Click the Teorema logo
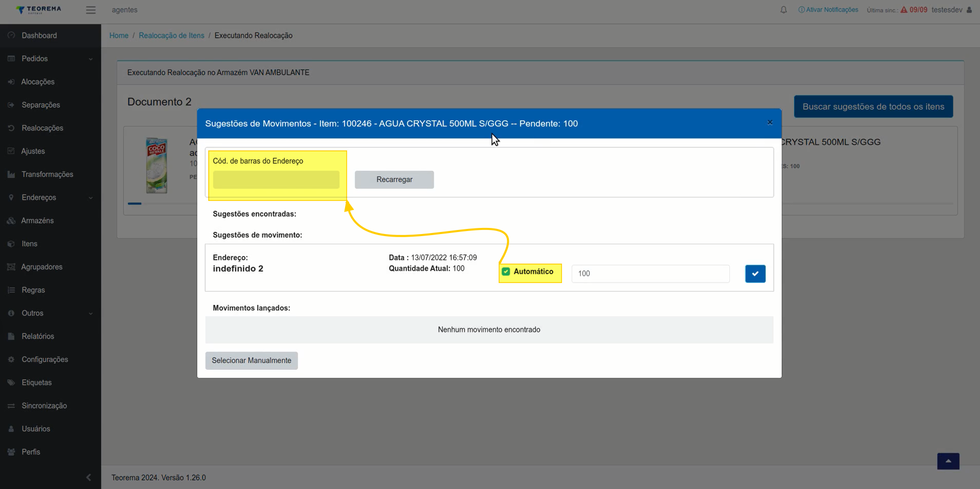The image size is (980, 489). point(39,10)
